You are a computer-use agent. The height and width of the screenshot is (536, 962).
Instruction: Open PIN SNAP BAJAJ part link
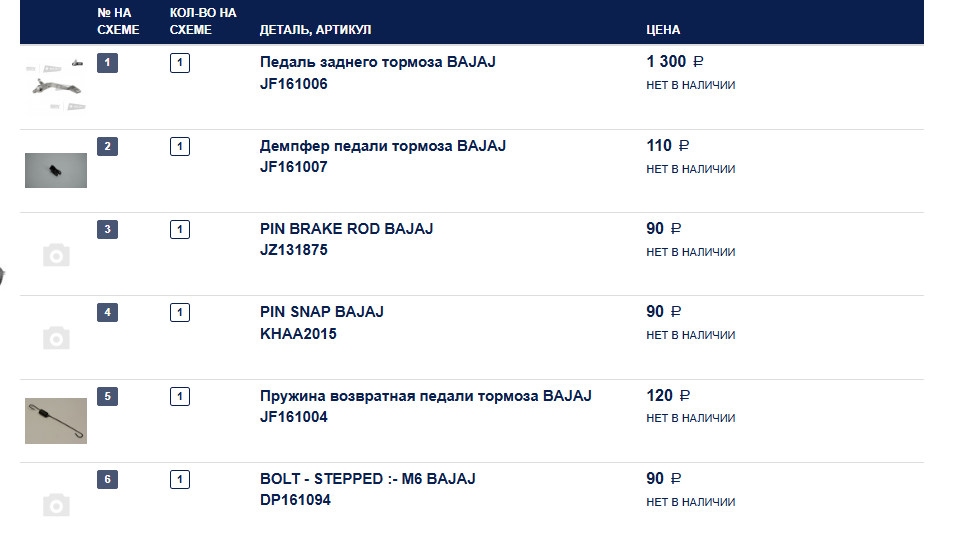tap(321, 312)
